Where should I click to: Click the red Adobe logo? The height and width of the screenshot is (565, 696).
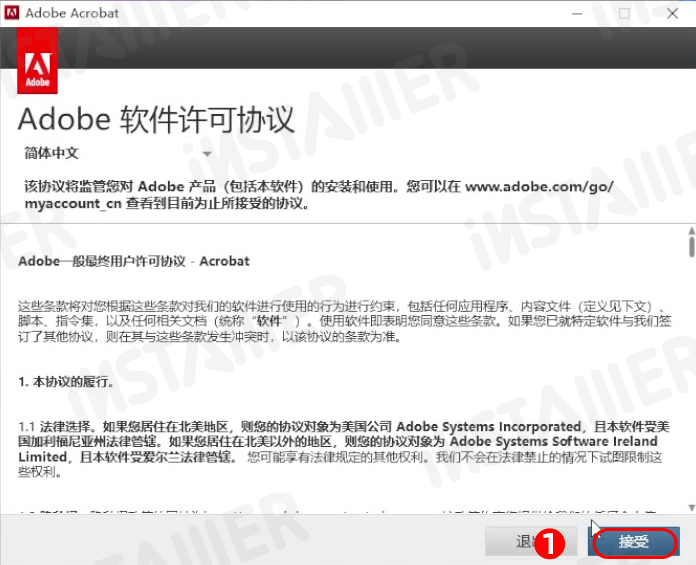(x=37, y=61)
